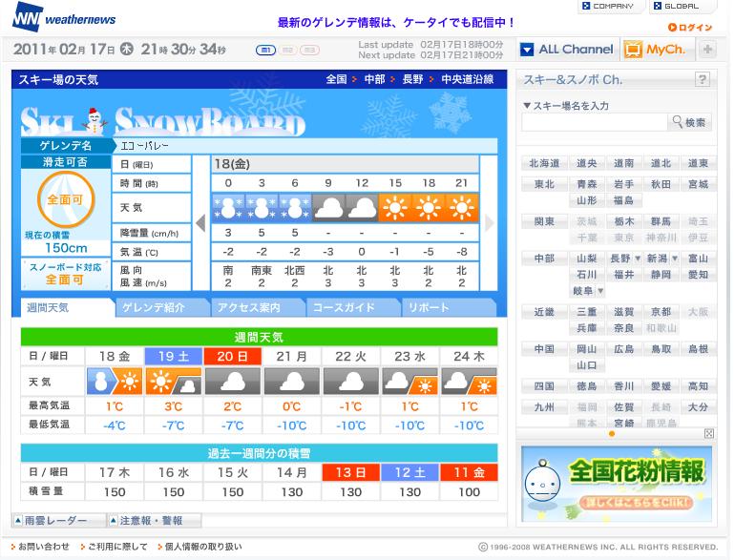Screen dimensions: 735x560
Task: Select 栃木 prefecture button
Action: tap(624, 221)
